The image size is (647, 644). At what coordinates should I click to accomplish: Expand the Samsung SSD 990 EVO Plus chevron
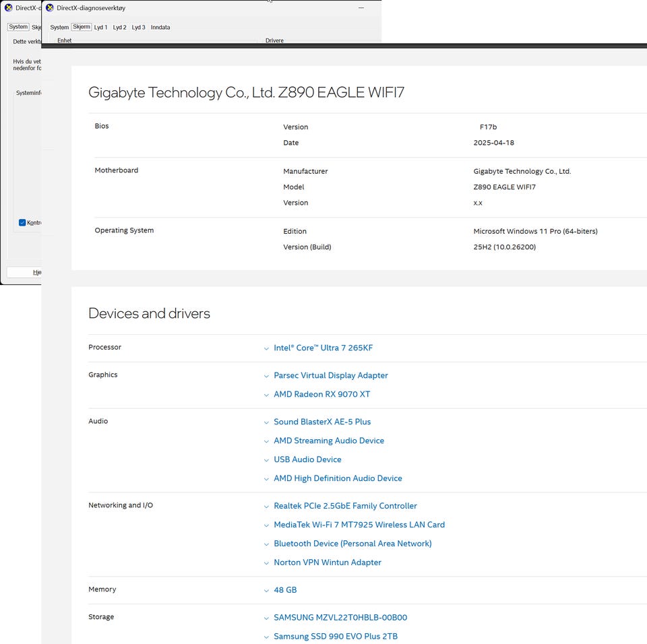coord(266,637)
